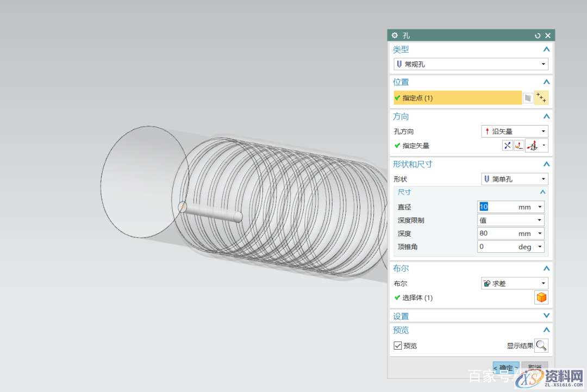Click the dialog settings gear icon

pos(395,35)
